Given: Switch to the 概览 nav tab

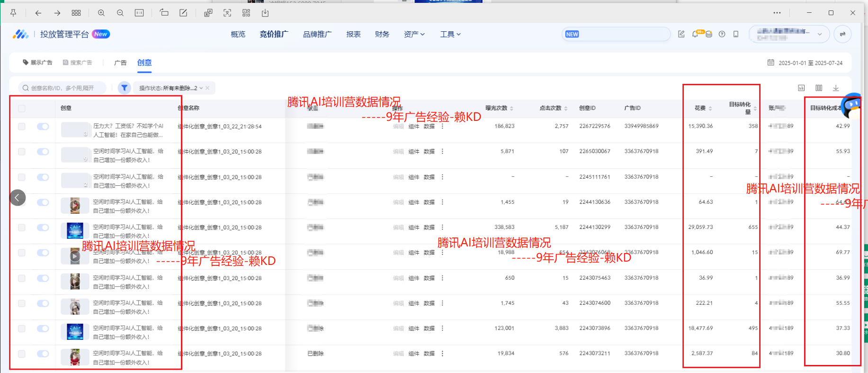Looking at the screenshot, I should tap(238, 34).
